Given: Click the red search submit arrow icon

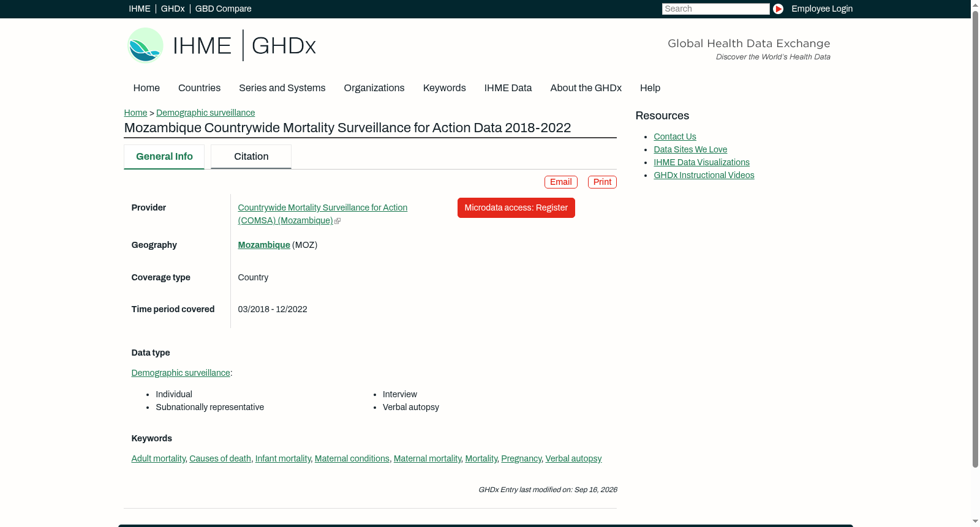Looking at the screenshot, I should [778, 9].
